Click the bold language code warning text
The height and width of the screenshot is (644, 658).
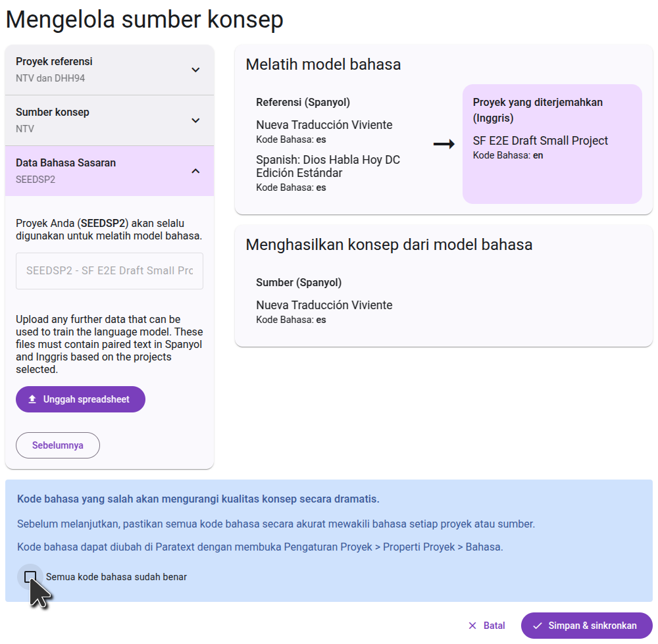198,499
